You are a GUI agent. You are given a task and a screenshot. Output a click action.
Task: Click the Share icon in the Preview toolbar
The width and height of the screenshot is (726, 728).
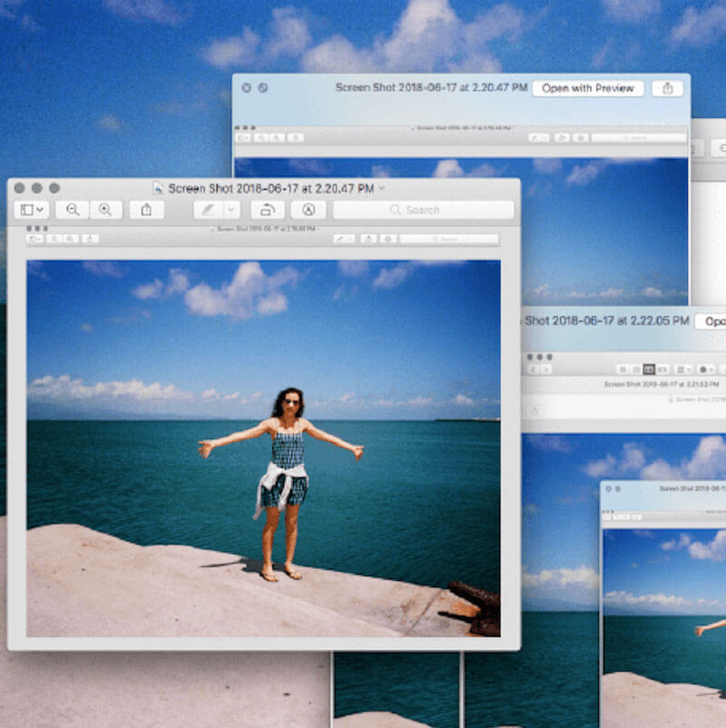pyautogui.click(x=147, y=210)
